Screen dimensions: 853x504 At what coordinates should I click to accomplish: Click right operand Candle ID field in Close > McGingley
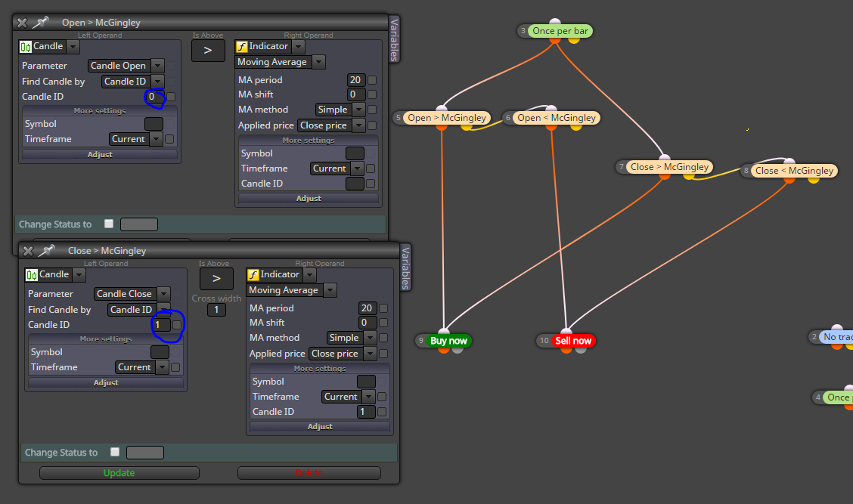(366, 412)
